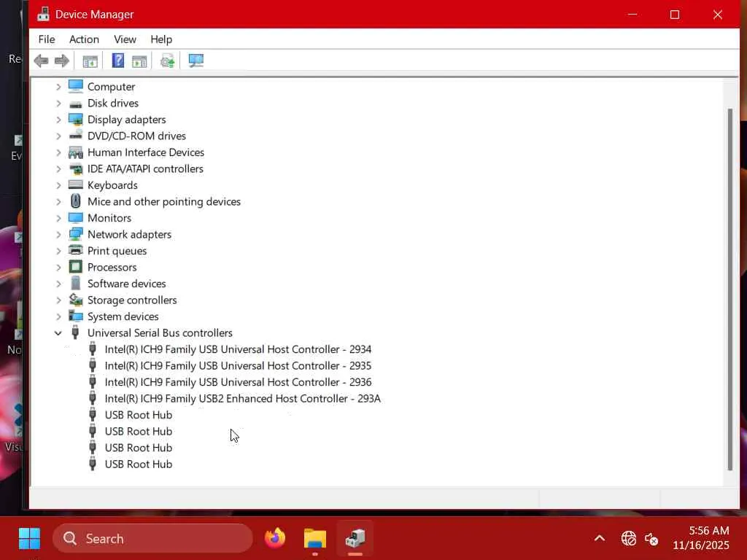The image size is (747, 560).
Task: Click the Keyboards category icon
Action: click(75, 184)
